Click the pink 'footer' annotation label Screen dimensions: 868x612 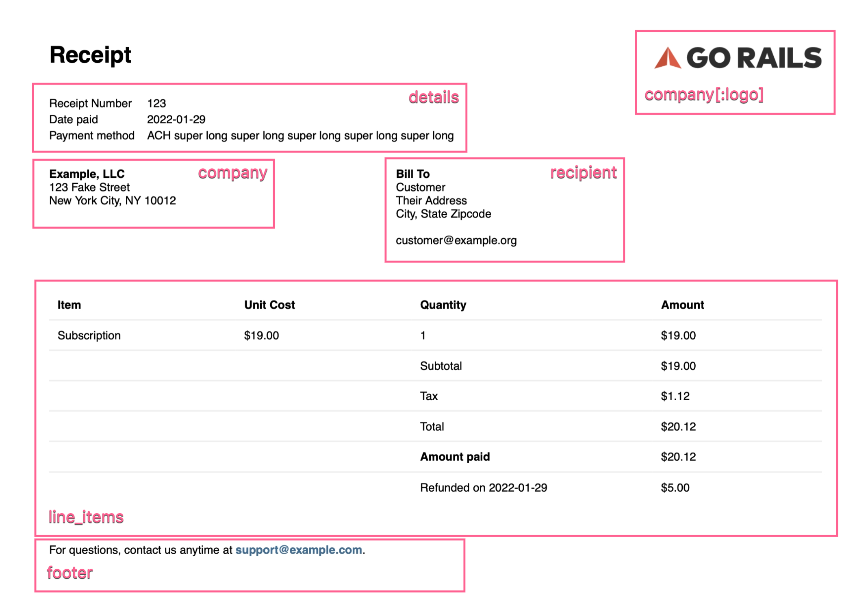tap(69, 573)
